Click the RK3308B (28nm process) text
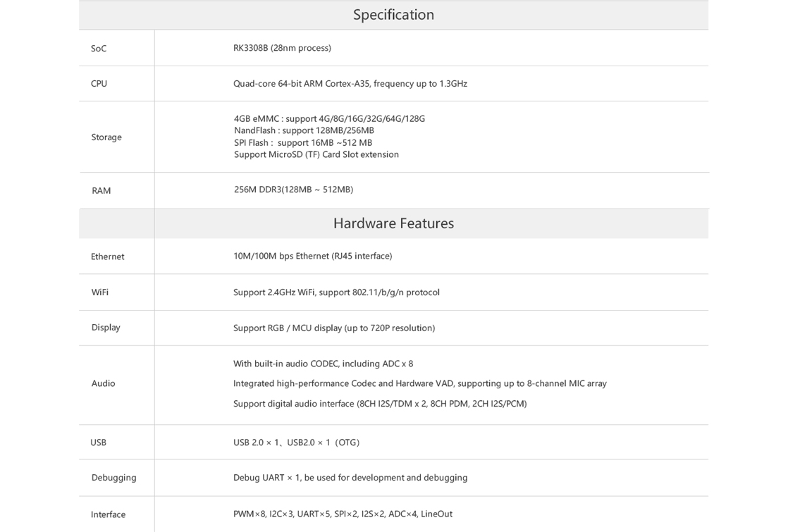The width and height of the screenshot is (788, 532). coord(282,48)
